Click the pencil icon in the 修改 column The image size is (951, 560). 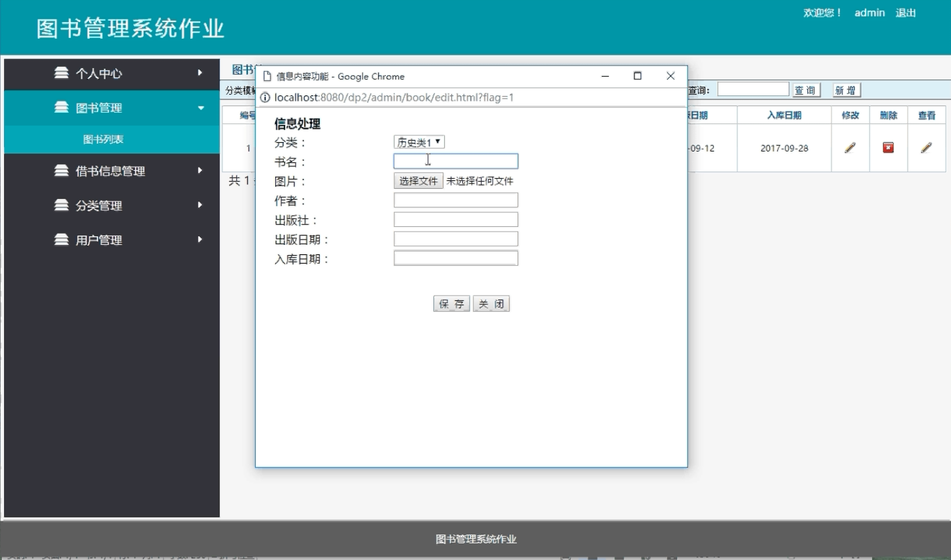pos(849,148)
